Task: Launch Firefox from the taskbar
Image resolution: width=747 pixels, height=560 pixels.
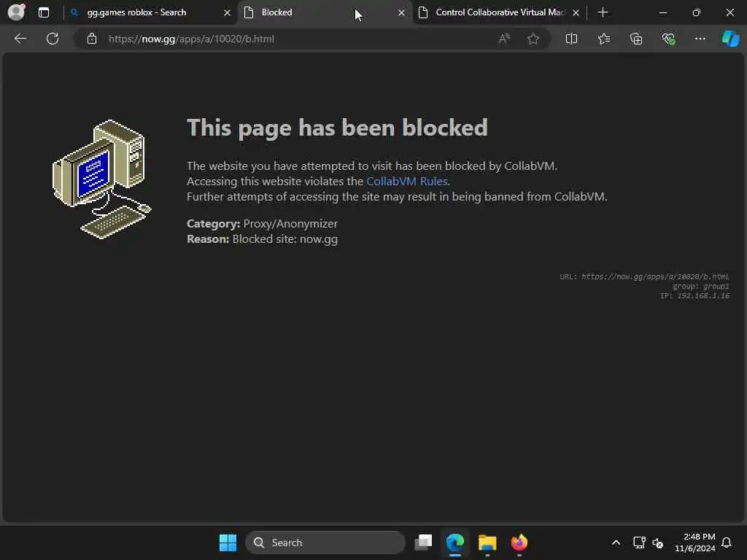Action: (519, 542)
